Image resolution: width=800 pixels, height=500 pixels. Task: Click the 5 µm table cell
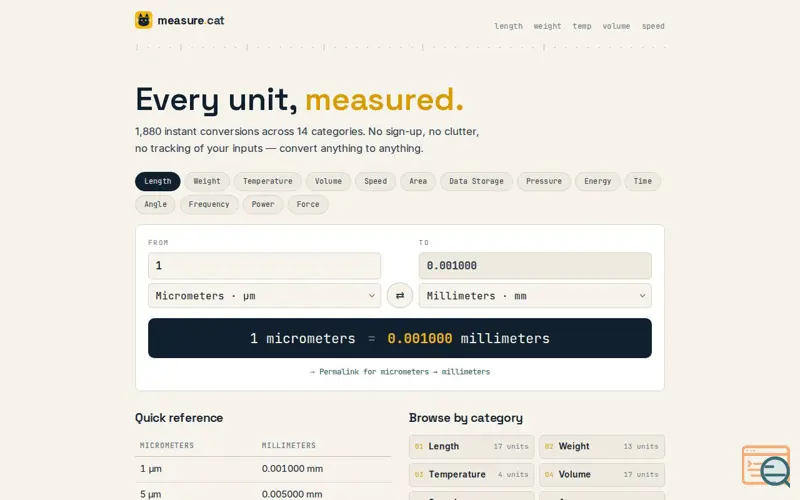pos(151,494)
